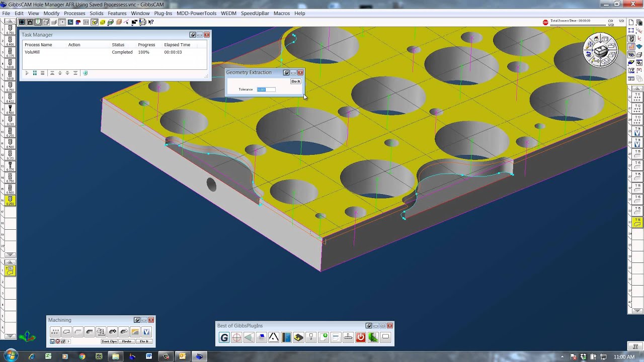The image size is (644, 362).
Task: Click the play button in Task Manager
Action: (27, 73)
